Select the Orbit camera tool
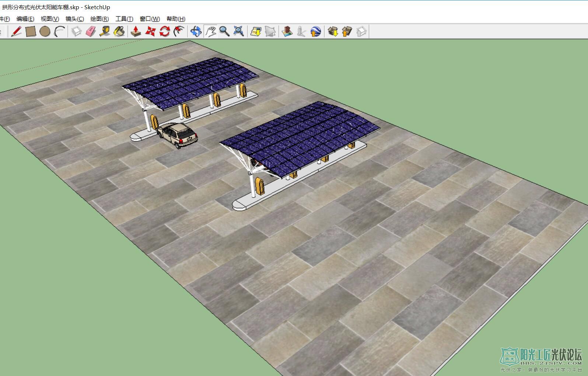 196,31
